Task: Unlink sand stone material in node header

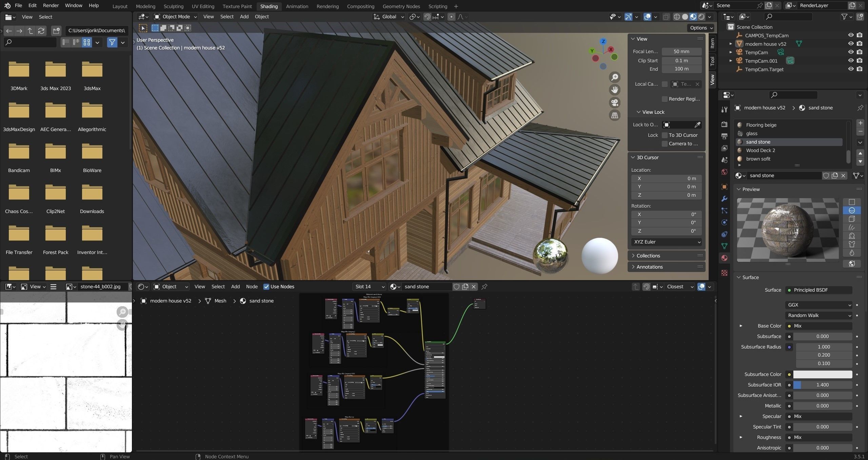Action: click(x=474, y=287)
